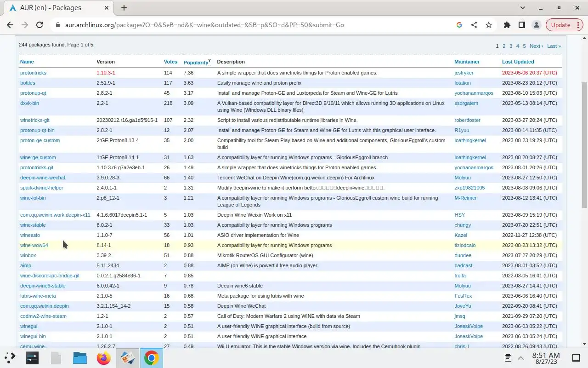Open the editor app with pencil icon in taskbar

tap(127, 357)
